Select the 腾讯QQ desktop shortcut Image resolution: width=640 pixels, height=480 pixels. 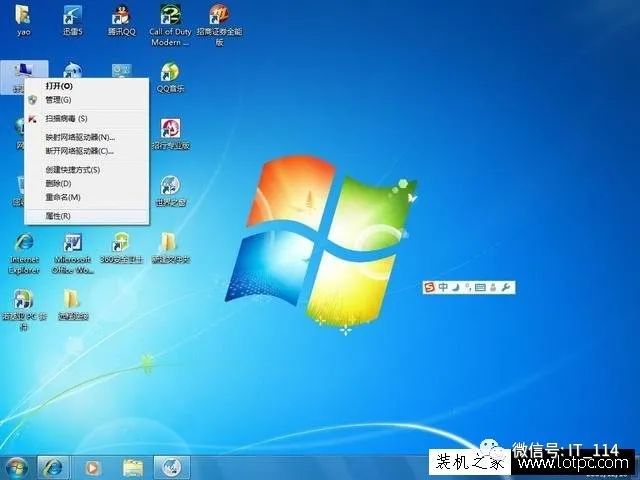121,20
